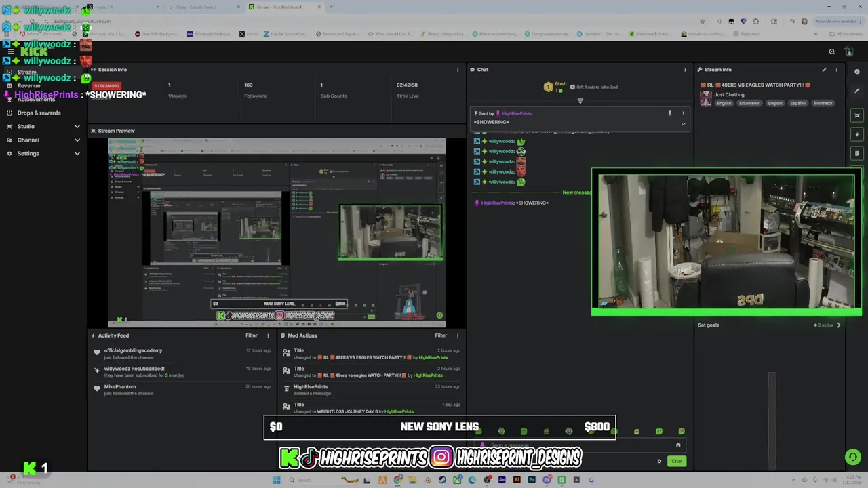Open the profile avatar at top right

click(848, 52)
